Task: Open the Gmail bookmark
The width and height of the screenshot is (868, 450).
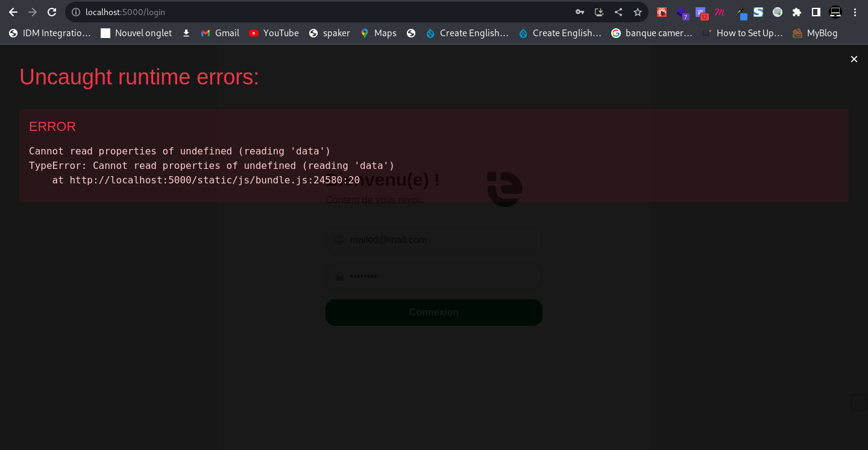Action: tap(220, 33)
